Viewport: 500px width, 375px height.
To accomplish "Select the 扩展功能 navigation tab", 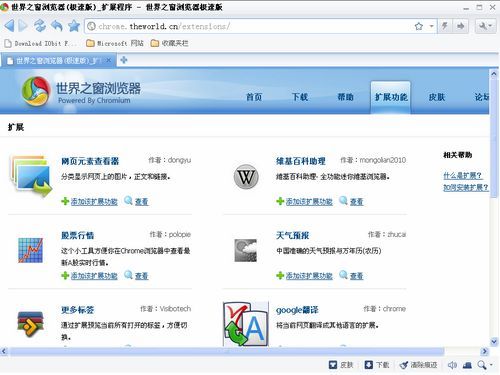I will [x=391, y=97].
